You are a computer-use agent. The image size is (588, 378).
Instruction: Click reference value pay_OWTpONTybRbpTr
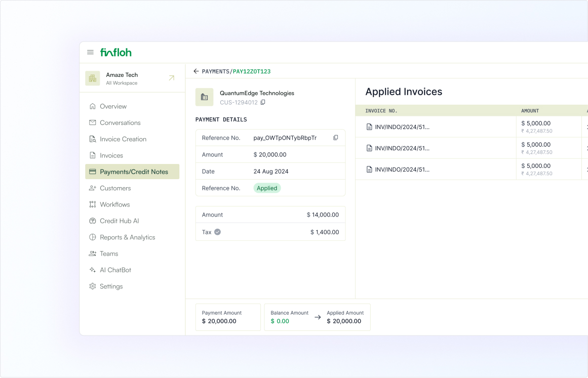[x=285, y=138]
